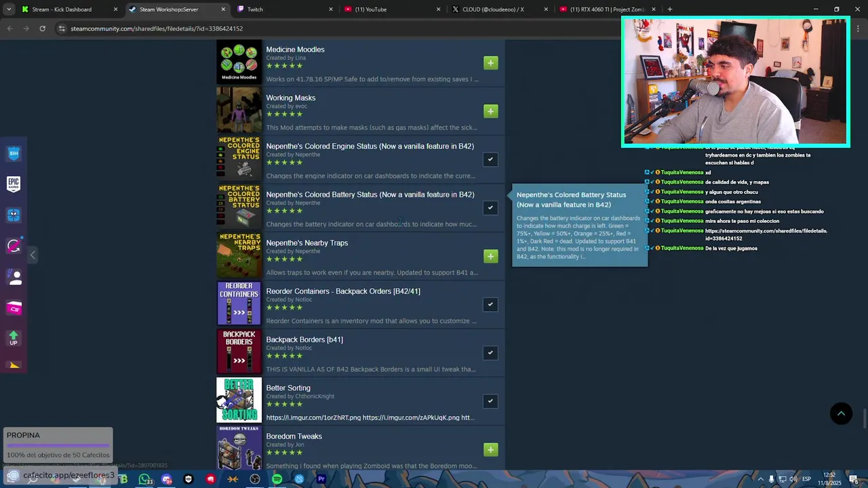The width and height of the screenshot is (868, 488).
Task: Open the Medicine Moodles thumbnail
Action: [239, 62]
